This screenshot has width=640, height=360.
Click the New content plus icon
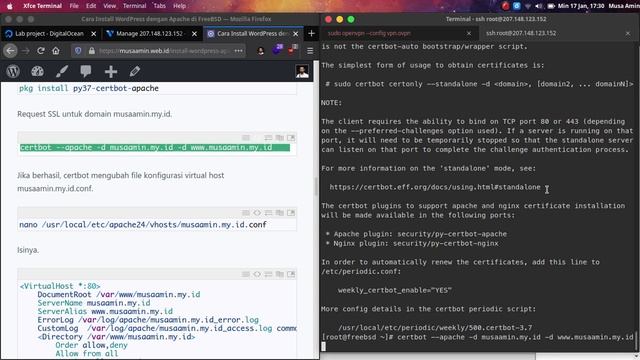tap(111, 71)
